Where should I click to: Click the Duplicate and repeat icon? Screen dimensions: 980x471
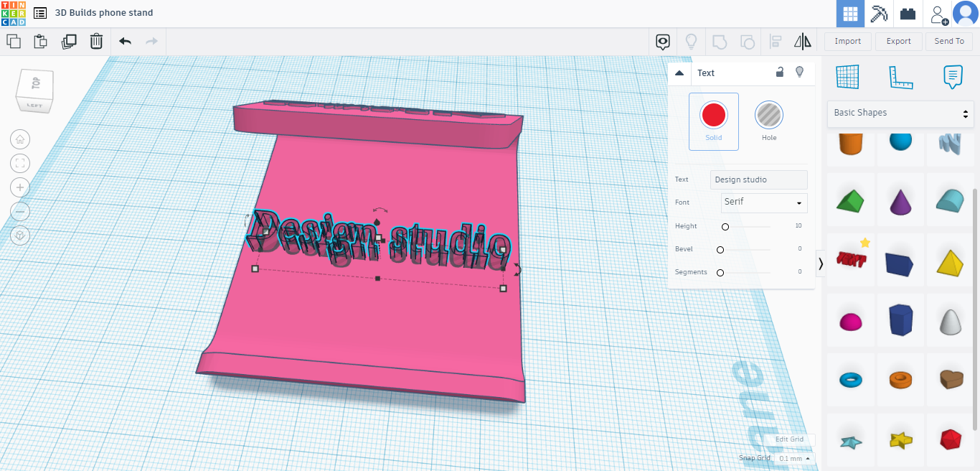click(69, 42)
